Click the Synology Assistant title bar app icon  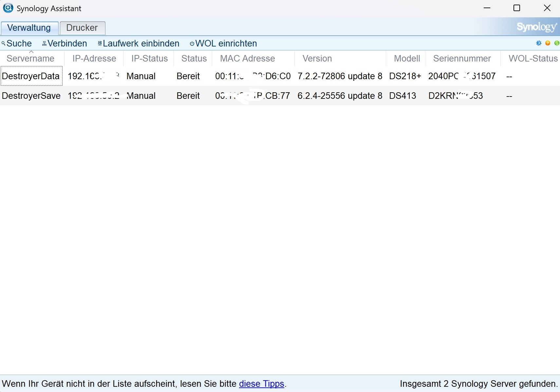[8, 8]
